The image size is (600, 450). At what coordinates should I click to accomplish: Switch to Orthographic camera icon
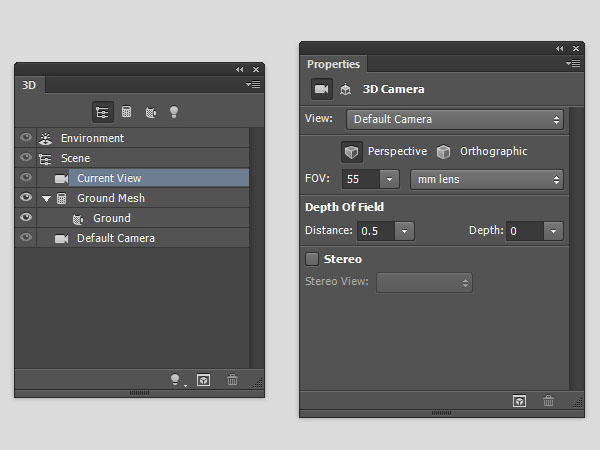(443, 152)
